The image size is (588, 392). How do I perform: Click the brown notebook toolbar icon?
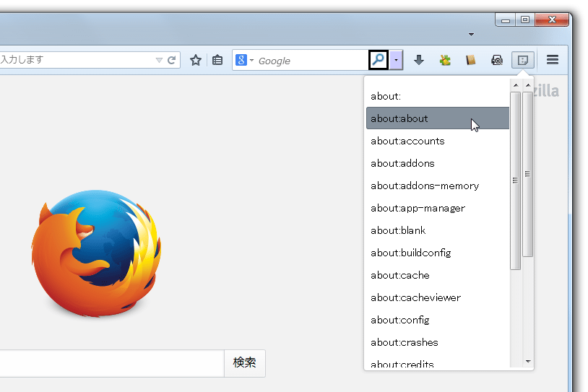(x=471, y=60)
